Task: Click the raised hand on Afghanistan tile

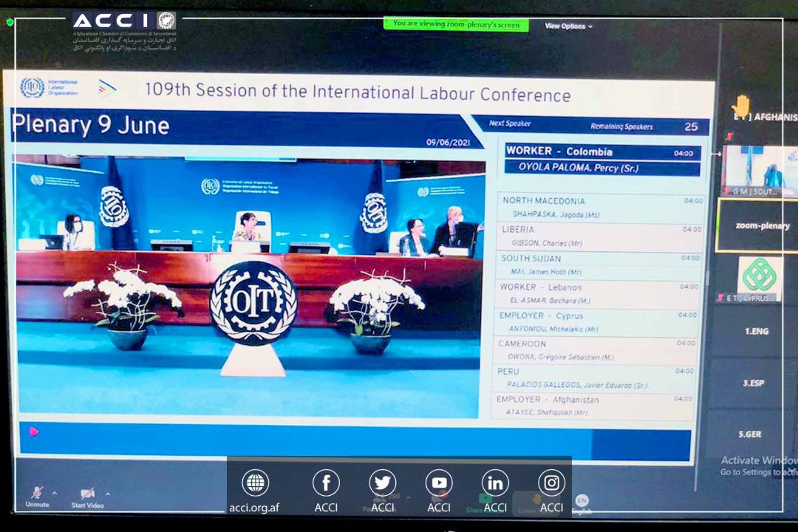Action: pos(740,105)
